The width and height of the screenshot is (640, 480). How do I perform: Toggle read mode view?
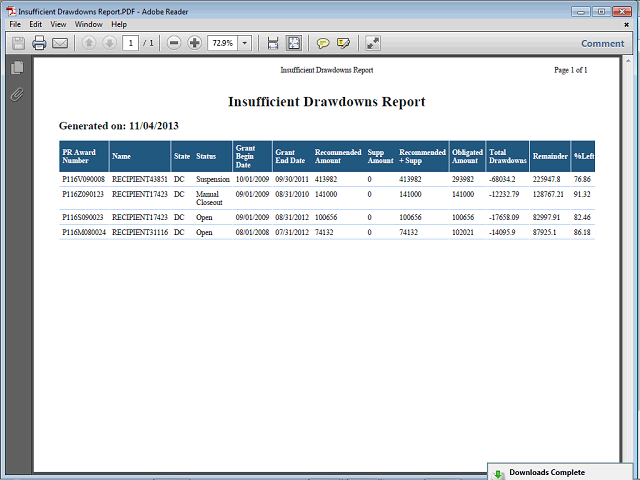[373, 43]
